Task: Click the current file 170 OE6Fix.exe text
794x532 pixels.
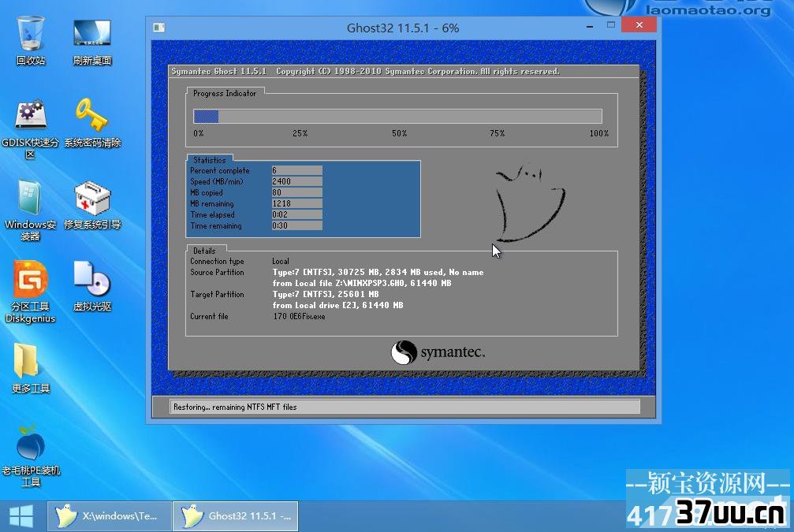Action: click(300, 316)
